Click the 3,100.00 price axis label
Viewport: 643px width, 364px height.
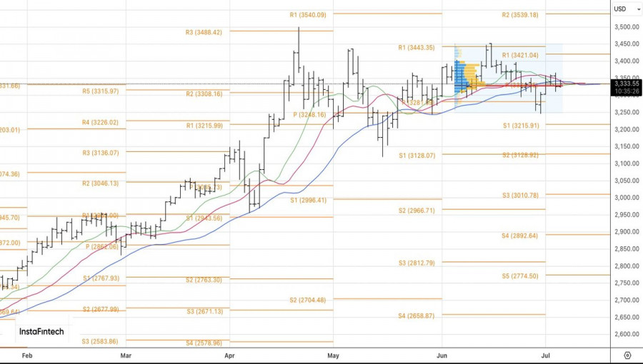click(627, 163)
